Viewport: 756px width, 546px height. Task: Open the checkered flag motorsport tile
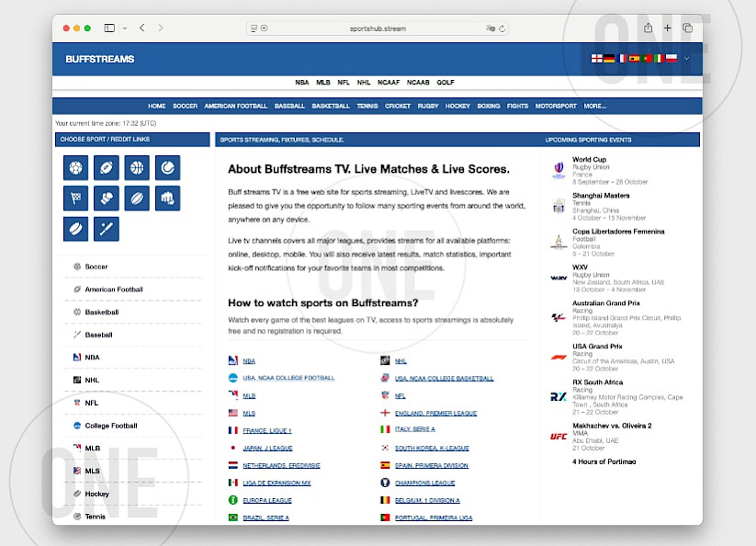point(75,199)
